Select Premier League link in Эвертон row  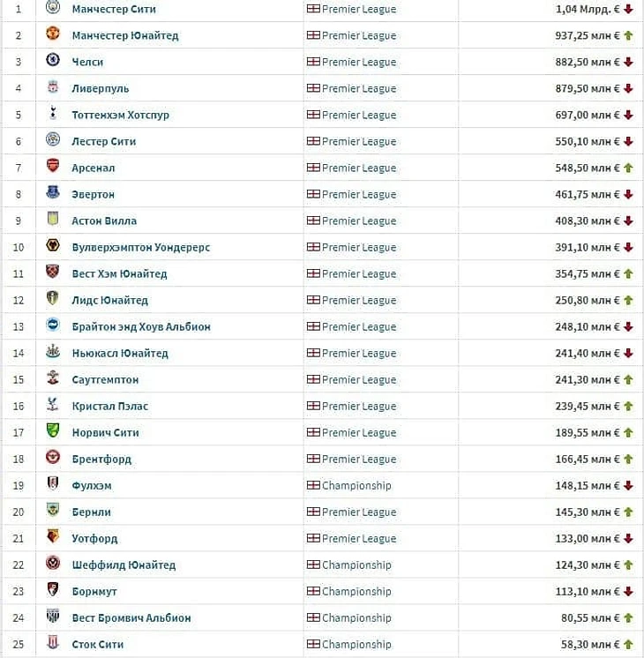pos(359,194)
